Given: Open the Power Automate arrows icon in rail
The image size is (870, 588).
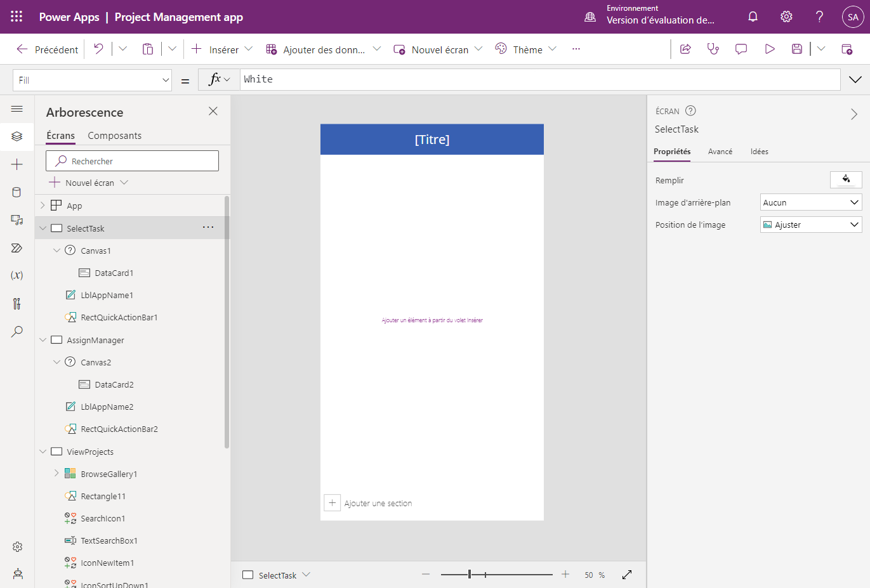Looking at the screenshot, I should tap(17, 248).
